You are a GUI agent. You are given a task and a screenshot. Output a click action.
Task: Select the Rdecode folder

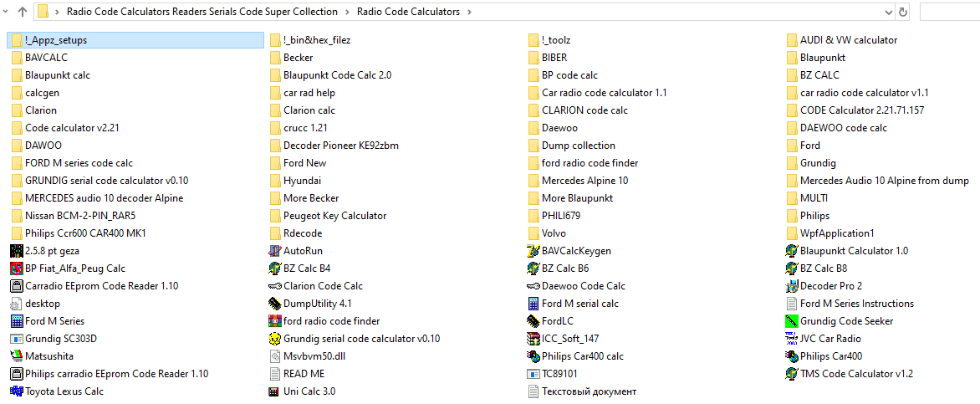pos(296,233)
